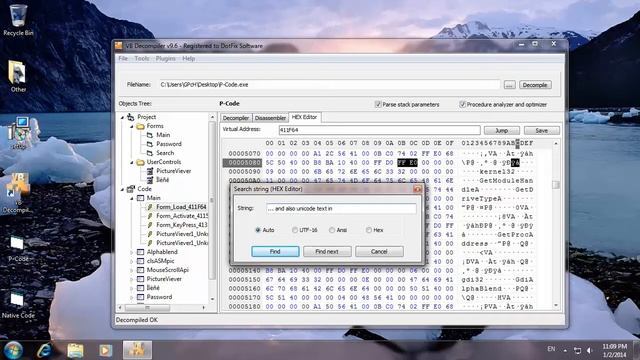640x360 pixels.
Task: Click the Save button
Action: (x=542, y=131)
